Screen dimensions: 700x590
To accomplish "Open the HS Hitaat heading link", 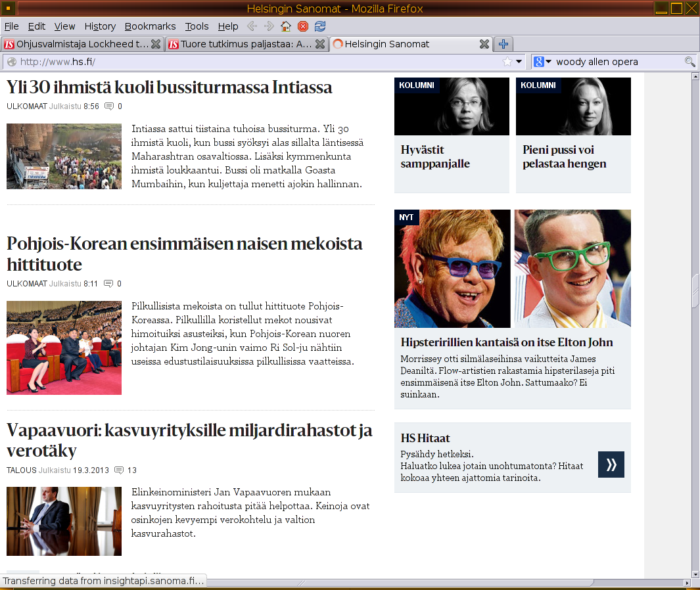I will (425, 438).
